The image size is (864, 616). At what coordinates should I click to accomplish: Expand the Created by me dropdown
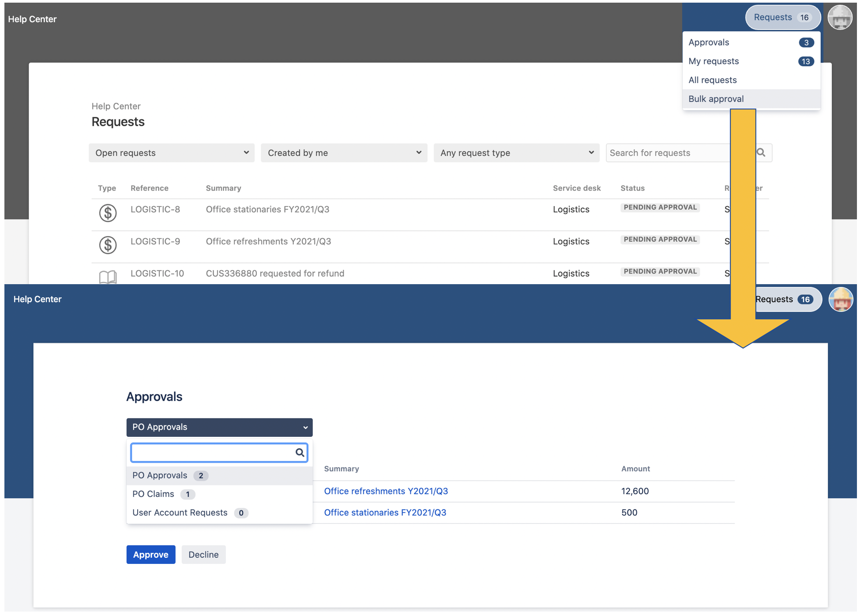tap(344, 153)
